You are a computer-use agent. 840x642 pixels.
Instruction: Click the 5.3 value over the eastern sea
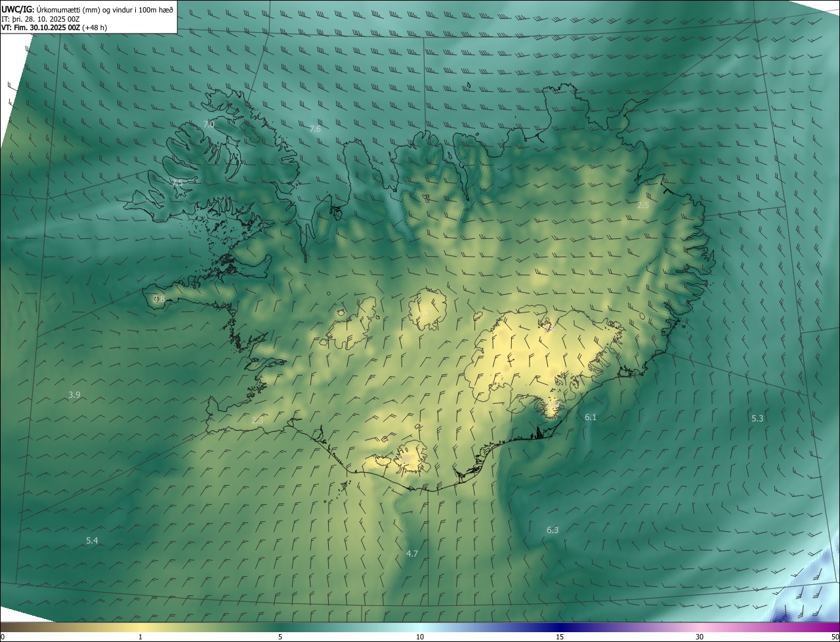757,418
